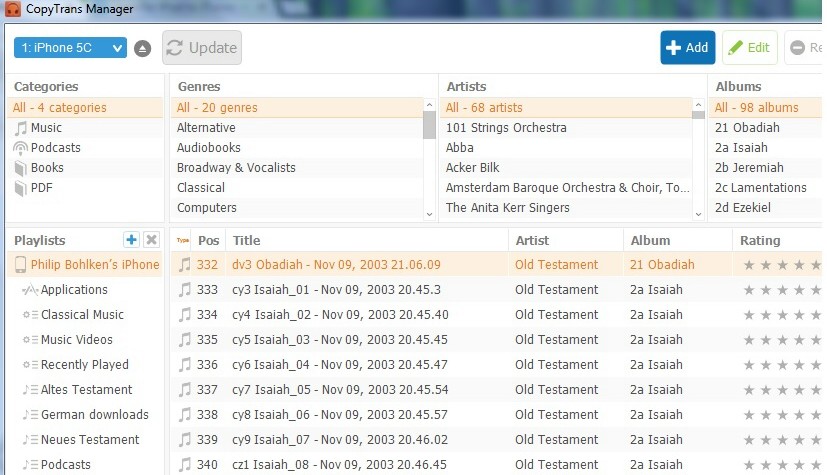Viewport: 827px width, 475px height.
Task: Click music note icon of track 332
Action: click(x=185, y=265)
